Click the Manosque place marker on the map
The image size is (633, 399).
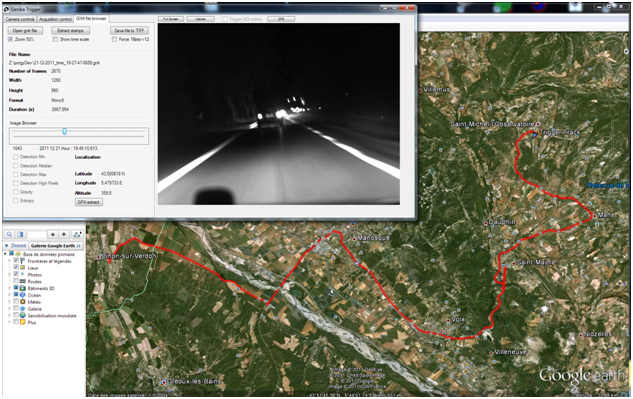tap(354, 239)
